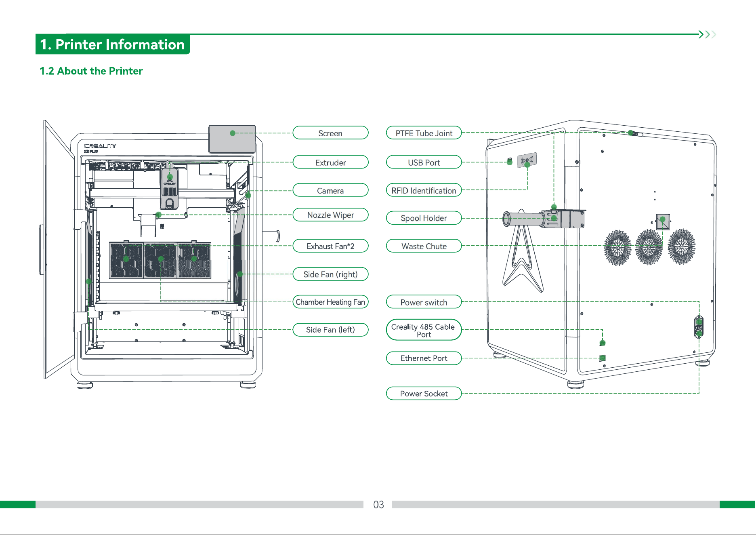Click the 1.2 About the Printer subheading

point(91,71)
